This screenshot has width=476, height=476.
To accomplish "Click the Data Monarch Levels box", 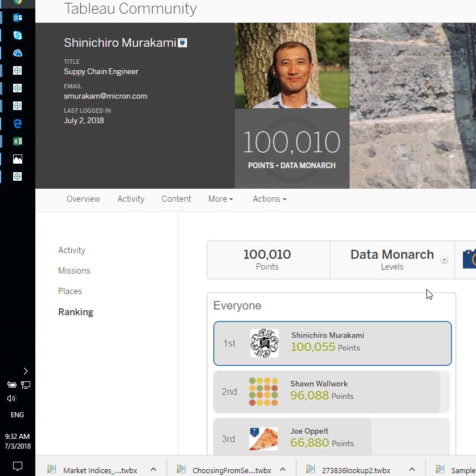I will [392, 260].
